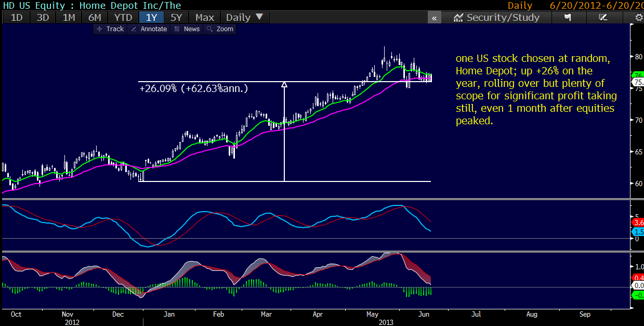Click the Sep label on the time axis
The image size is (644, 326).
[585, 315]
